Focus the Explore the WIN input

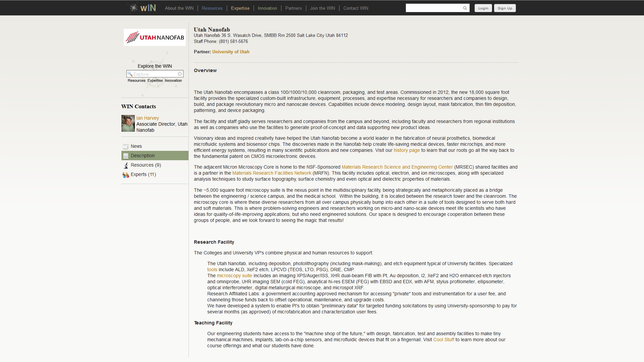coord(155,74)
